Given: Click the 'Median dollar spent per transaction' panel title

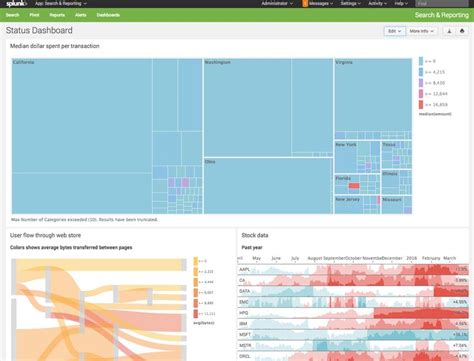Looking at the screenshot, I should tap(55, 46).
